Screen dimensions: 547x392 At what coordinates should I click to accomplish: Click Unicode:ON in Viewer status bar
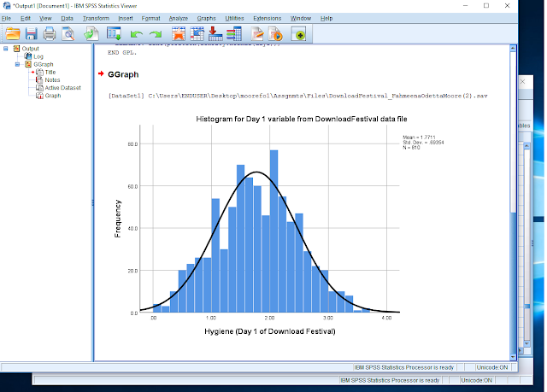tap(492, 367)
